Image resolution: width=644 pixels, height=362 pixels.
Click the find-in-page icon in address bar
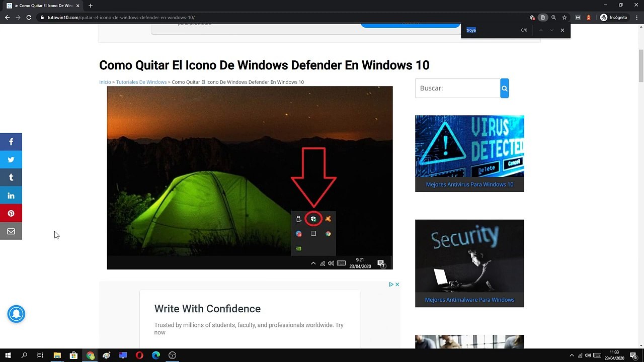point(543,18)
